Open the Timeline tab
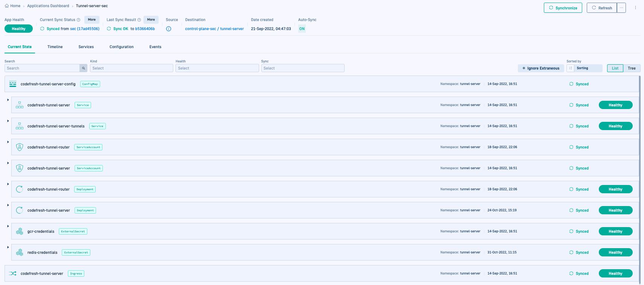 pyautogui.click(x=55, y=47)
